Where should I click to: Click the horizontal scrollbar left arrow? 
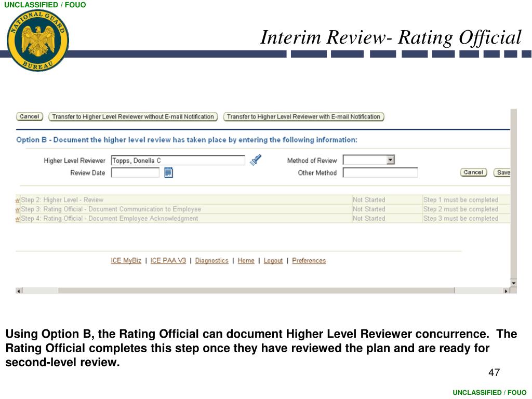(x=19, y=291)
